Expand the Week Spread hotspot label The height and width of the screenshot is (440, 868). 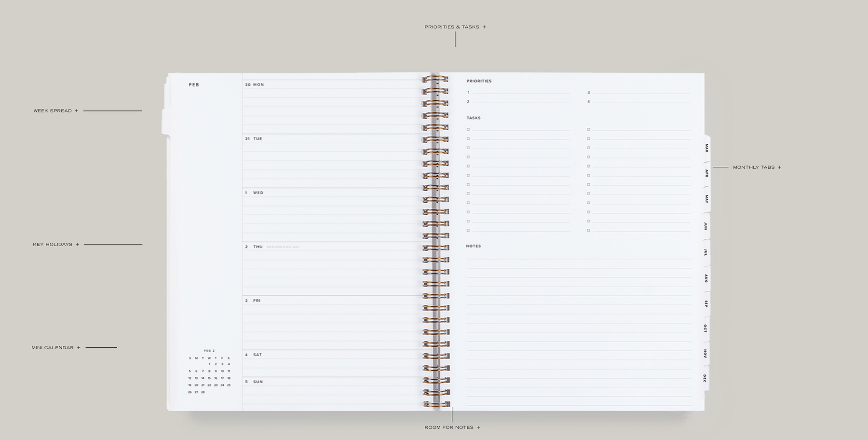(56, 111)
